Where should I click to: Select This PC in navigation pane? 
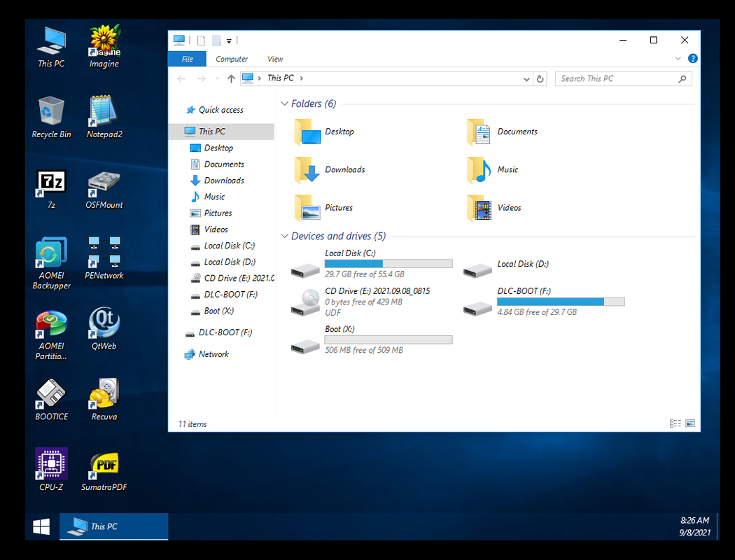tap(221, 132)
